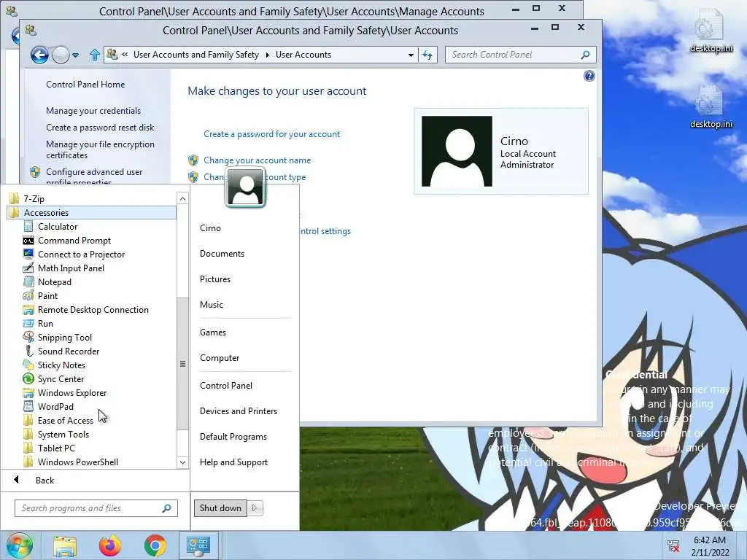The height and width of the screenshot is (560, 747).
Task: Click Manage your credentials link
Action: pyautogui.click(x=93, y=111)
